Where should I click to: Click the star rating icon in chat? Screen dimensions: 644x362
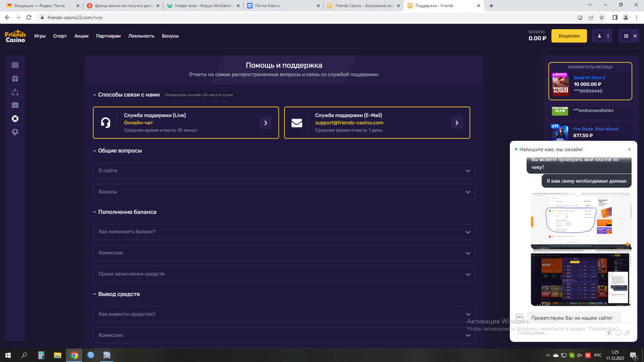(609, 332)
